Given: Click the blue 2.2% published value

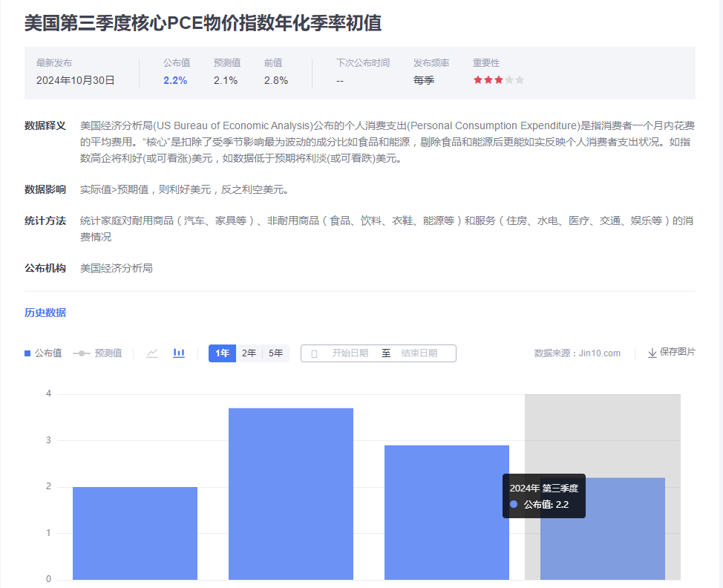Looking at the screenshot, I should tap(175, 80).
